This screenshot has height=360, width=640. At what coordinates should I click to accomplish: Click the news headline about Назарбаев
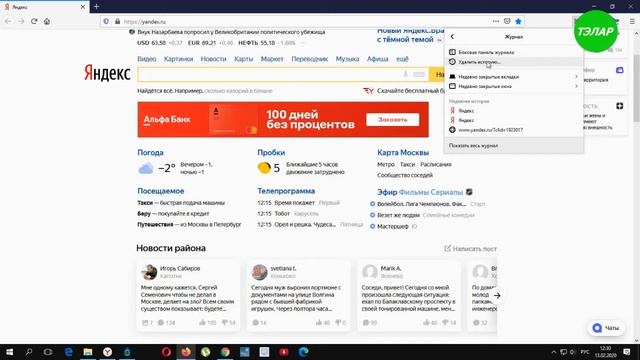coord(231,32)
